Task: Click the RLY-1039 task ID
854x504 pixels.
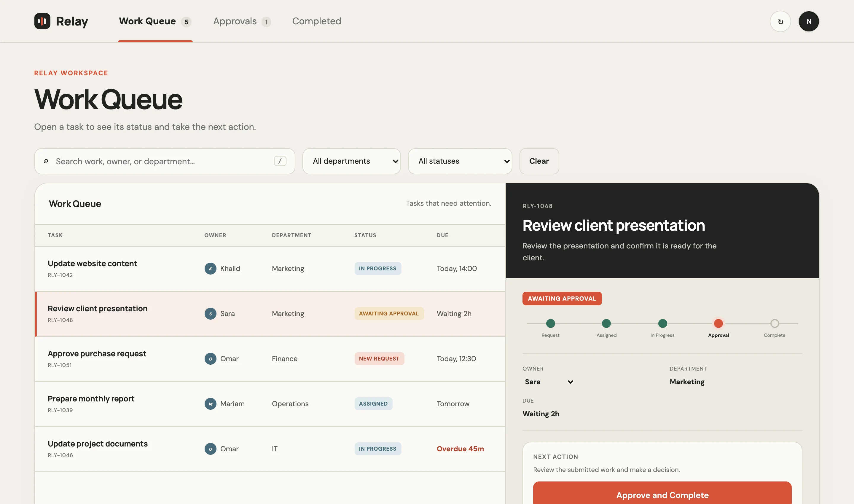Action: point(60,410)
